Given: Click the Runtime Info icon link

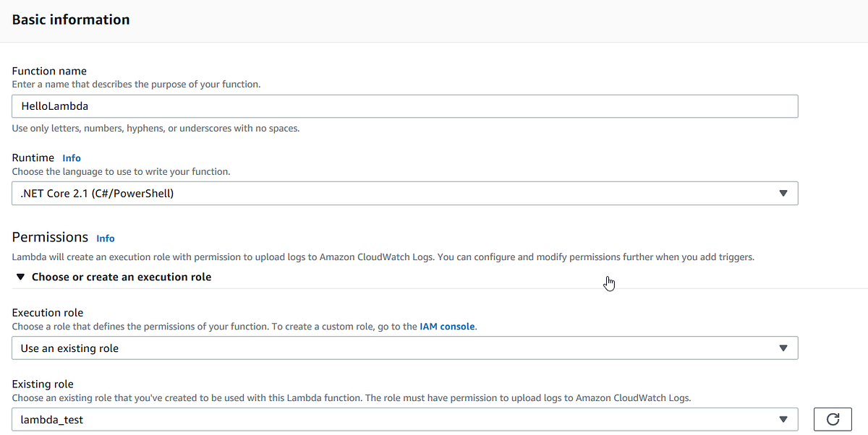Looking at the screenshot, I should coord(72,158).
